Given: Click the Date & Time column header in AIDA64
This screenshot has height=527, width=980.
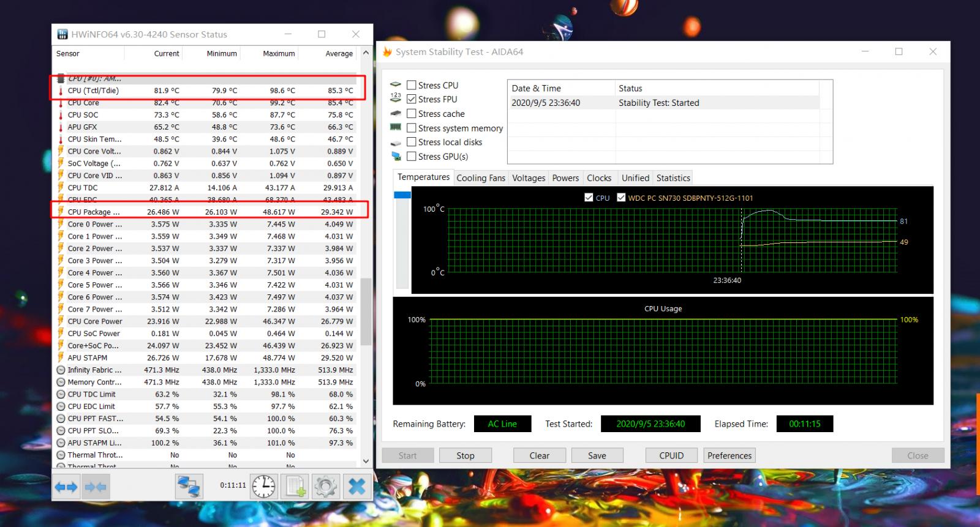Looking at the screenshot, I should point(561,88).
